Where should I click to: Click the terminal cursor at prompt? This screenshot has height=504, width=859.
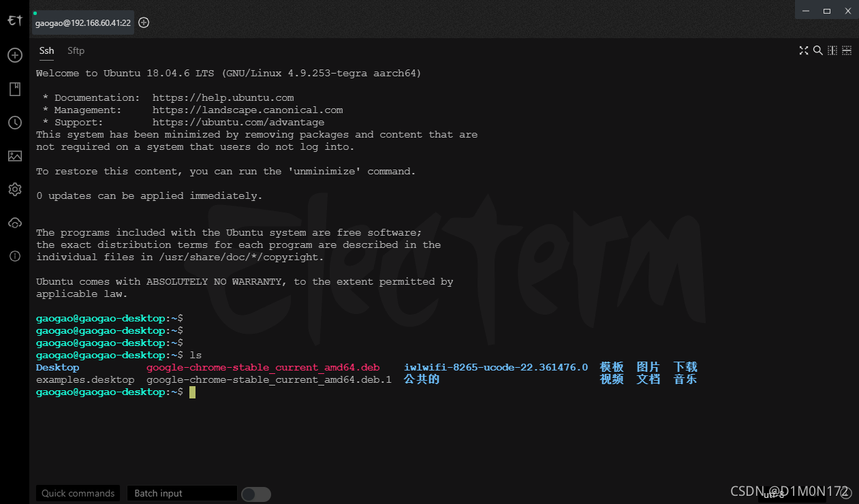[x=193, y=392]
